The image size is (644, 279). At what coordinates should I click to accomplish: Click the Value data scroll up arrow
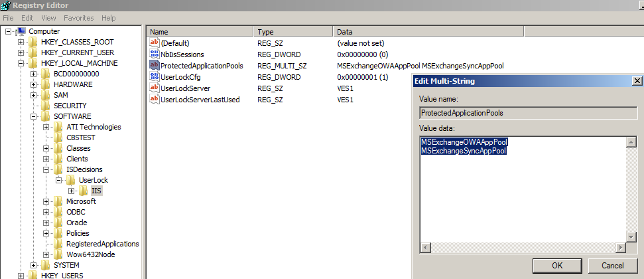tap(631, 142)
